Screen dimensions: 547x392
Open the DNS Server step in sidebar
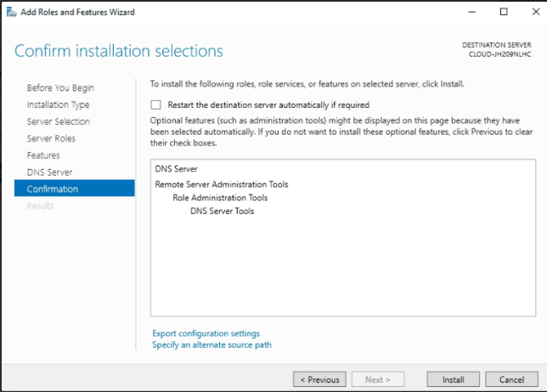point(49,172)
